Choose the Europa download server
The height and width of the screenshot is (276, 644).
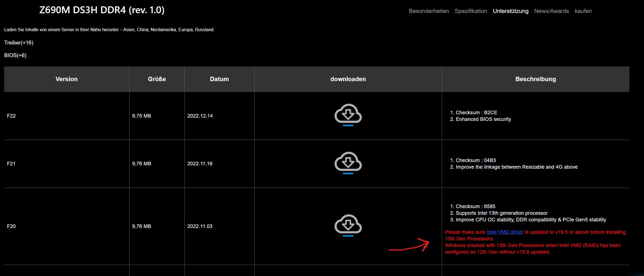185,30
